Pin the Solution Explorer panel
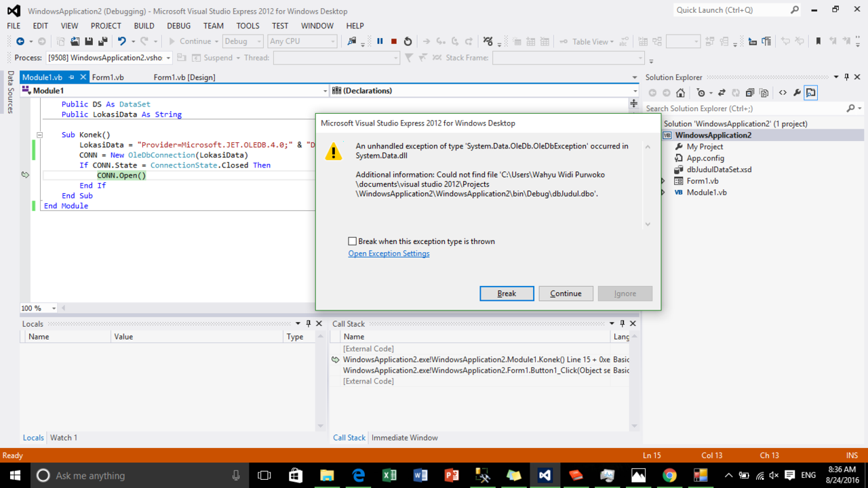Viewport: 868px width, 488px height. click(x=846, y=77)
